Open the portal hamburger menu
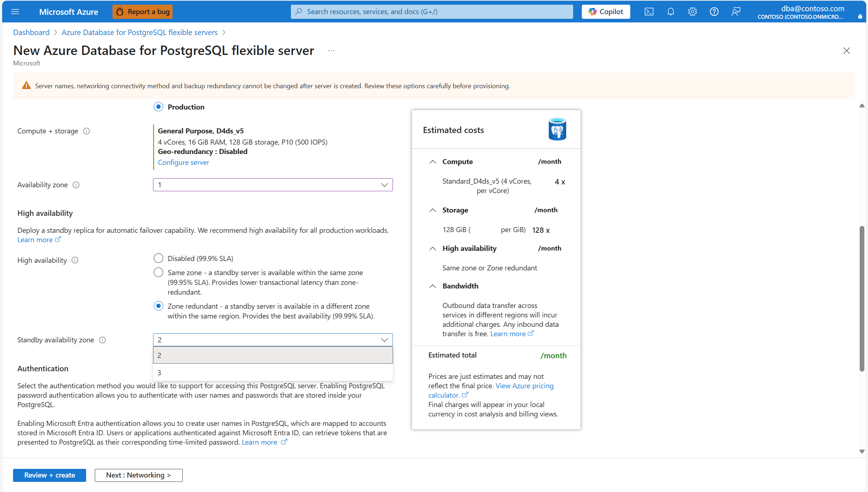 point(15,12)
